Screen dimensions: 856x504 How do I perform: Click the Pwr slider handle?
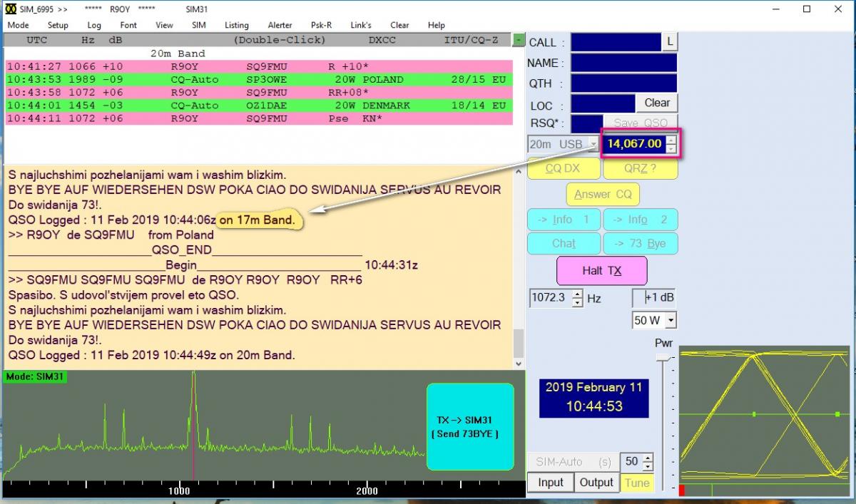point(663,356)
